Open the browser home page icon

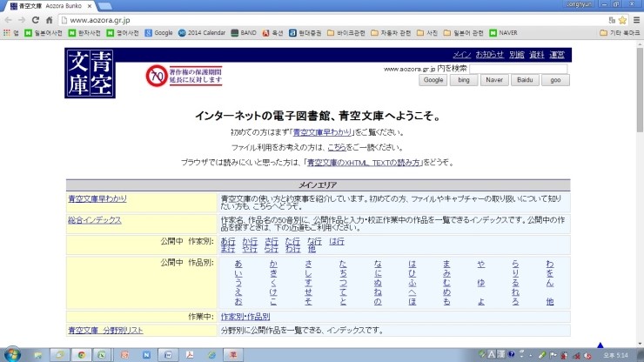[50, 20]
